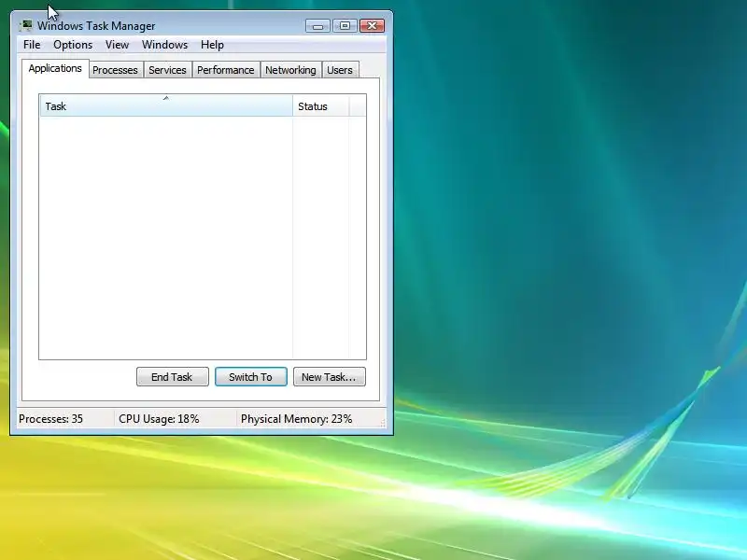
Task: Open the File menu
Action: coord(32,45)
